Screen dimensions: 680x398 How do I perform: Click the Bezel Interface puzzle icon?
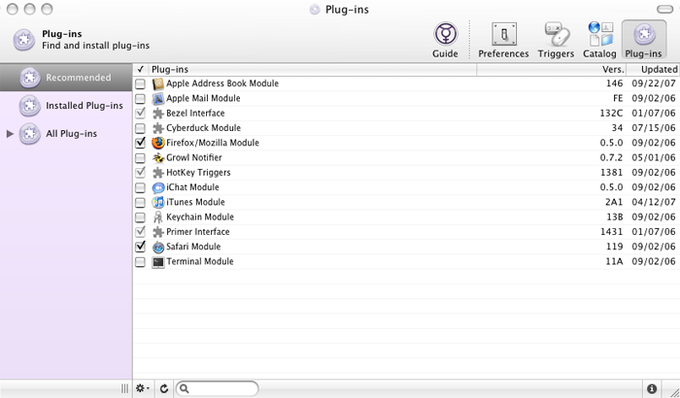158,113
